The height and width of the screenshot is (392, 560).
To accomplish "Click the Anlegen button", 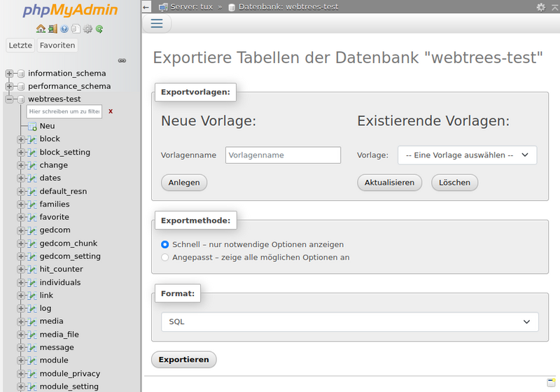I will point(184,183).
